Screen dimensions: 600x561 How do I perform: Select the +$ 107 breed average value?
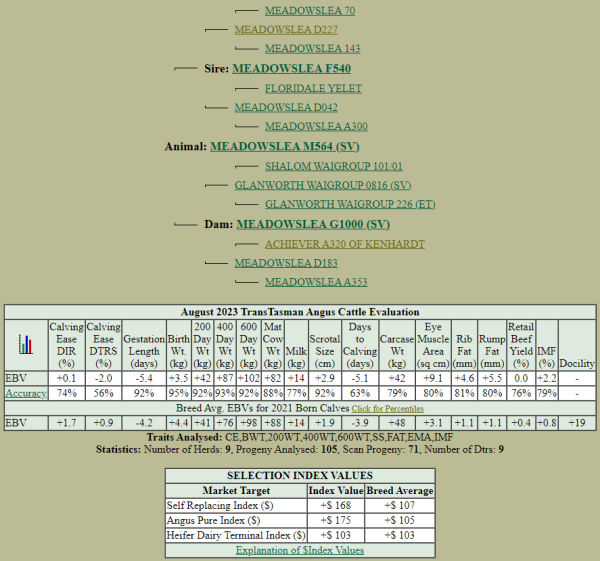point(400,506)
